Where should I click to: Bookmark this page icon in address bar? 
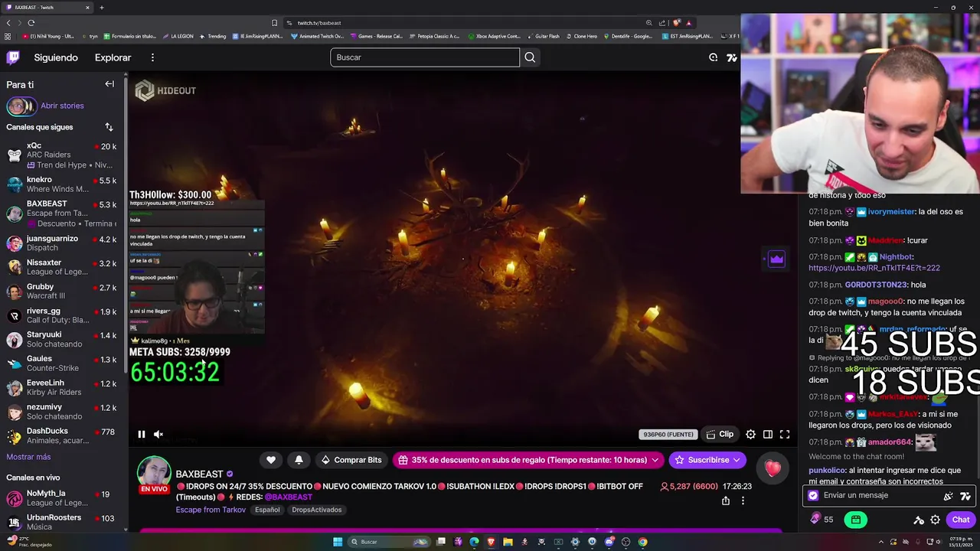(274, 23)
